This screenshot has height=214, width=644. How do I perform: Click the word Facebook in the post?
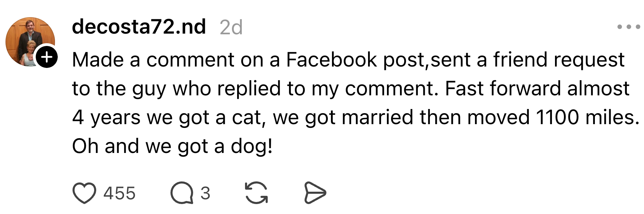click(331, 60)
